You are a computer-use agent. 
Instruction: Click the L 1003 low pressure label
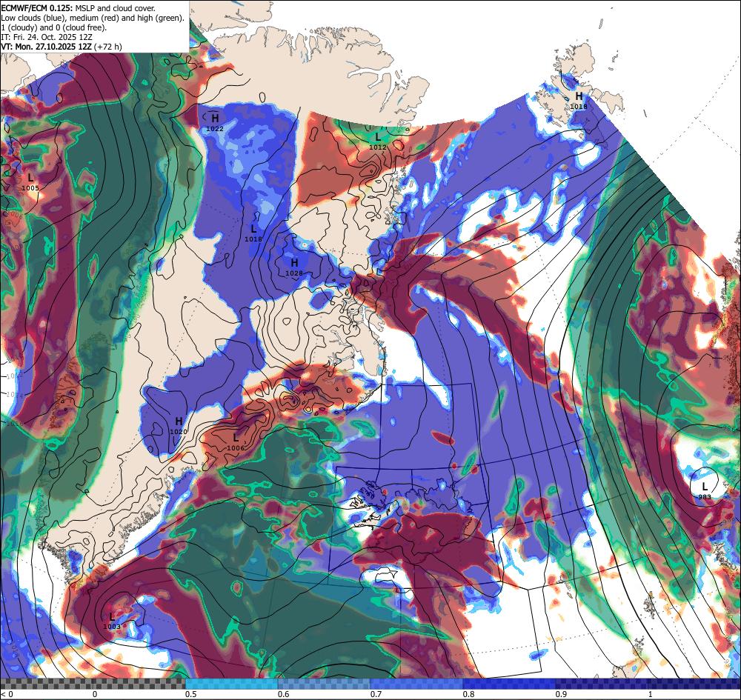(112, 620)
